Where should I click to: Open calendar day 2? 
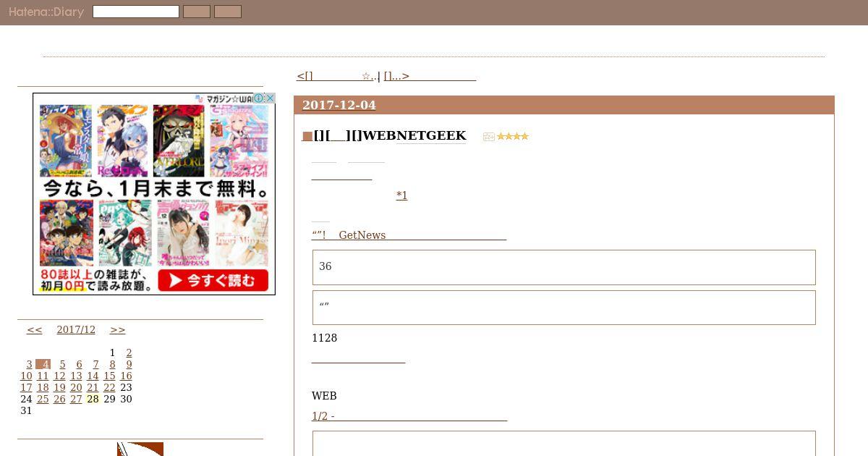[x=129, y=352]
